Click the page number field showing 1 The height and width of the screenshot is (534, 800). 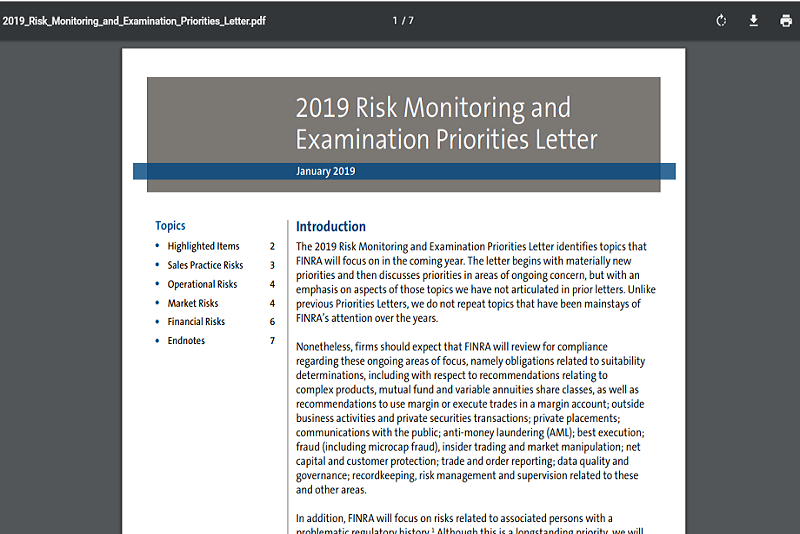pos(394,21)
